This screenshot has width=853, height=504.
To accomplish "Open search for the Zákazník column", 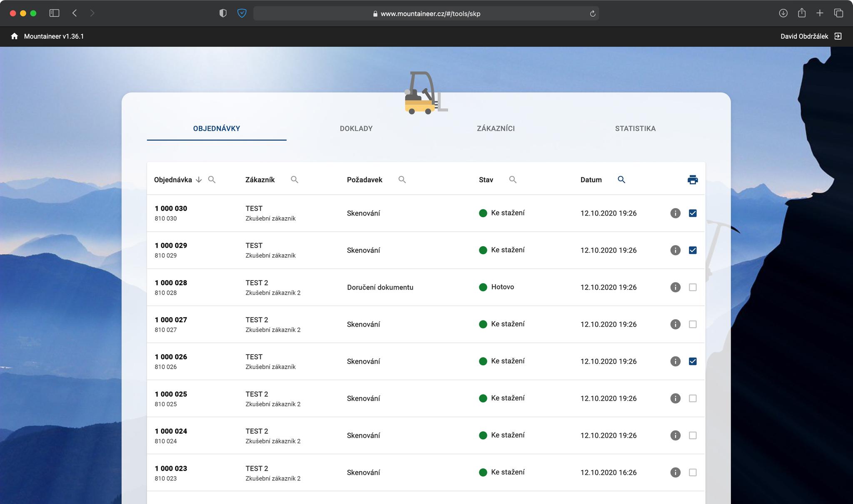I will pyautogui.click(x=294, y=179).
